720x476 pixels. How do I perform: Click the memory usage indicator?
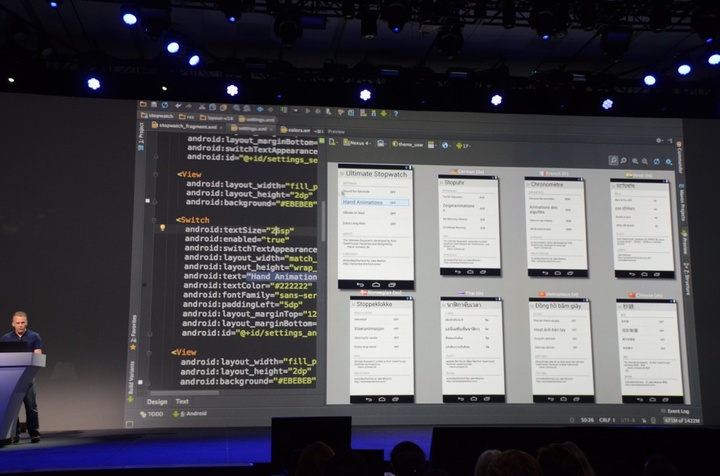point(682,420)
